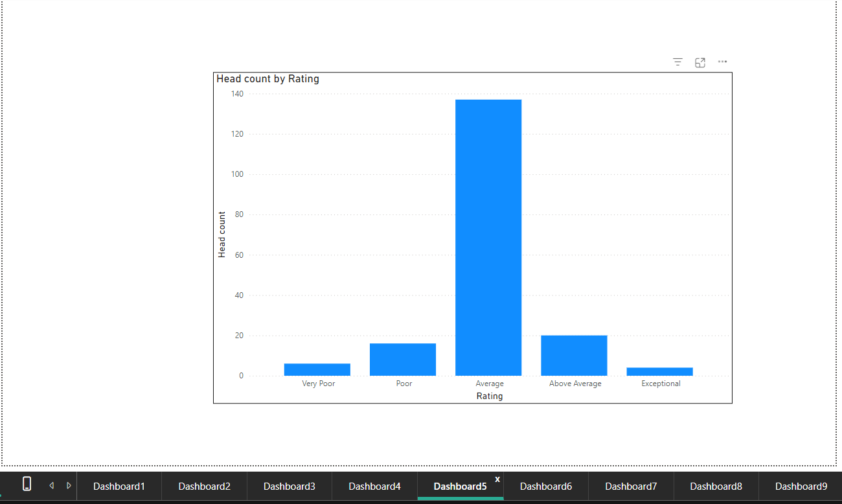The width and height of the screenshot is (842, 504).
Task: Select the Dashboard3 tab
Action: 289,486
